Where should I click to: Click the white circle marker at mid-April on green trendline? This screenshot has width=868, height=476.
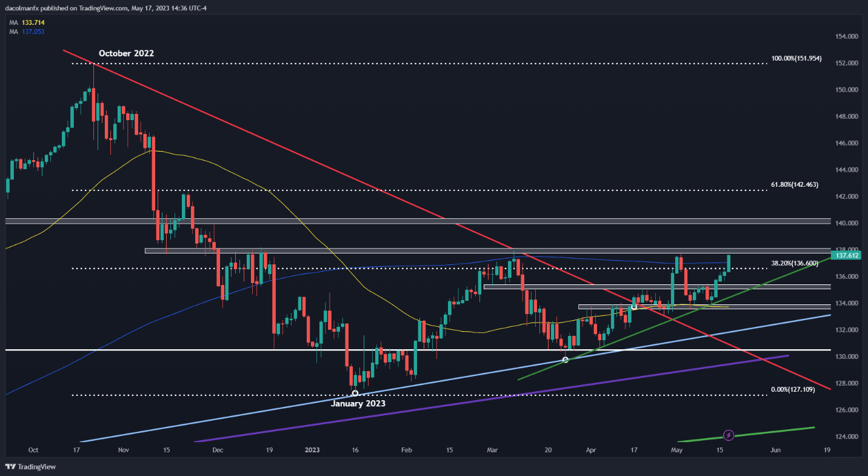coord(634,306)
